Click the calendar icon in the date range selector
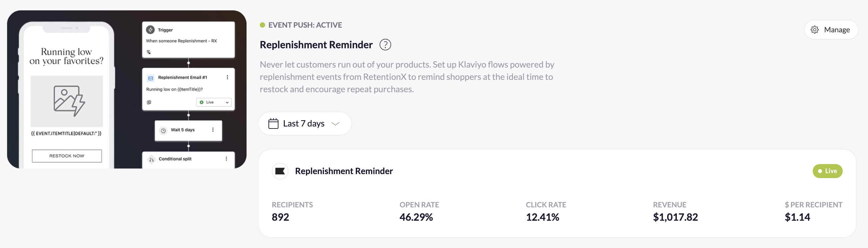Image resolution: width=868 pixels, height=248 pixels. coord(273,123)
